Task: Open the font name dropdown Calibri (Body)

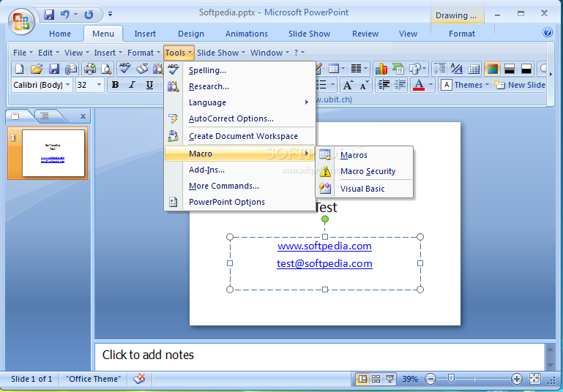Action: pyautogui.click(x=67, y=85)
